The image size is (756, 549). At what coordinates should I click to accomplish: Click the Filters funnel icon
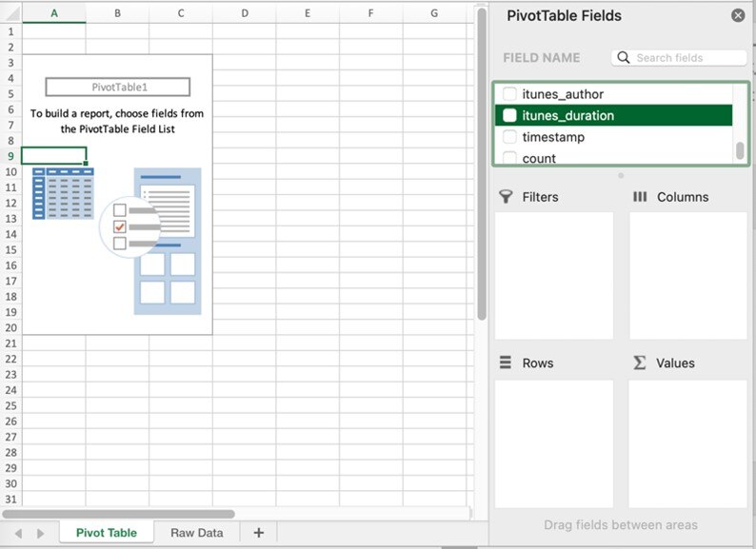506,197
